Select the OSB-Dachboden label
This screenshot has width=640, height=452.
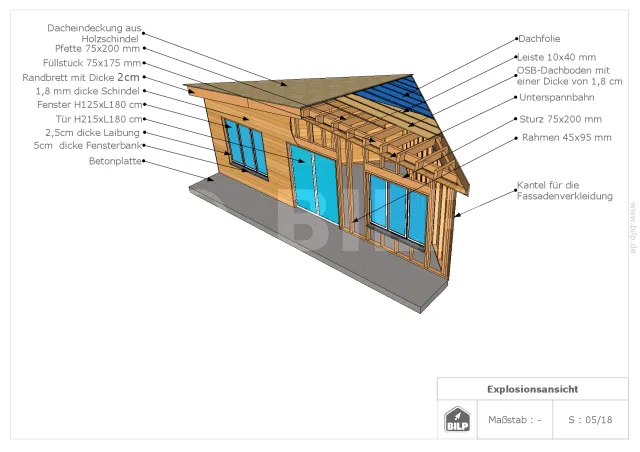click(x=563, y=76)
